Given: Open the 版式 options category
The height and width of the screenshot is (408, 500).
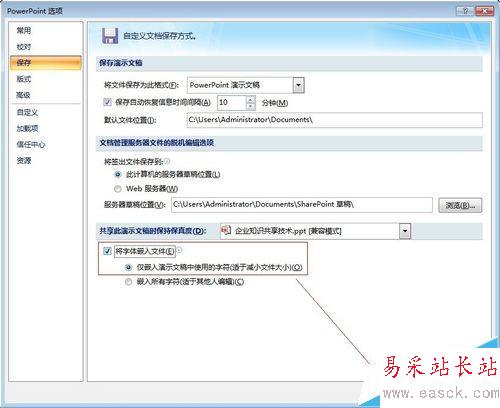Looking at the screenshot, I should (x=24, y=79).
